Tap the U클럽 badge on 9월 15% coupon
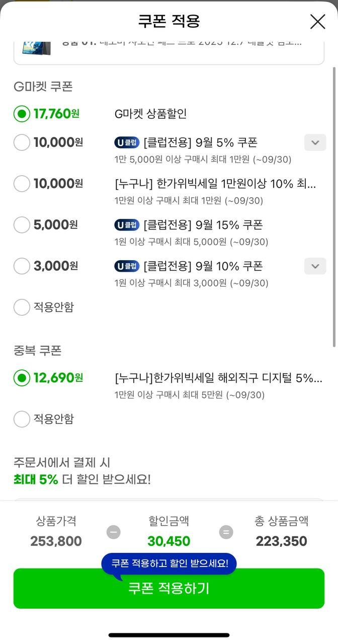 coord(127,224)
